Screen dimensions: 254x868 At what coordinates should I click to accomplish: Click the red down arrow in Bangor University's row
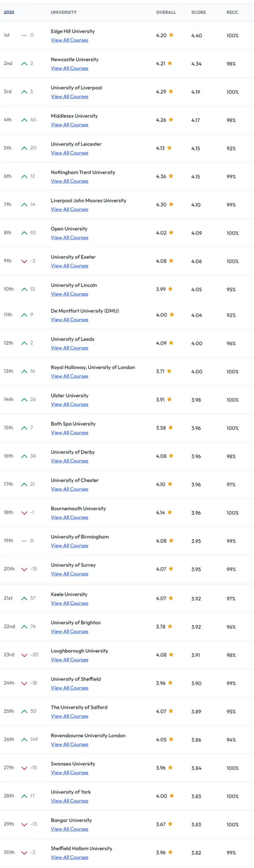click(24, 824)
